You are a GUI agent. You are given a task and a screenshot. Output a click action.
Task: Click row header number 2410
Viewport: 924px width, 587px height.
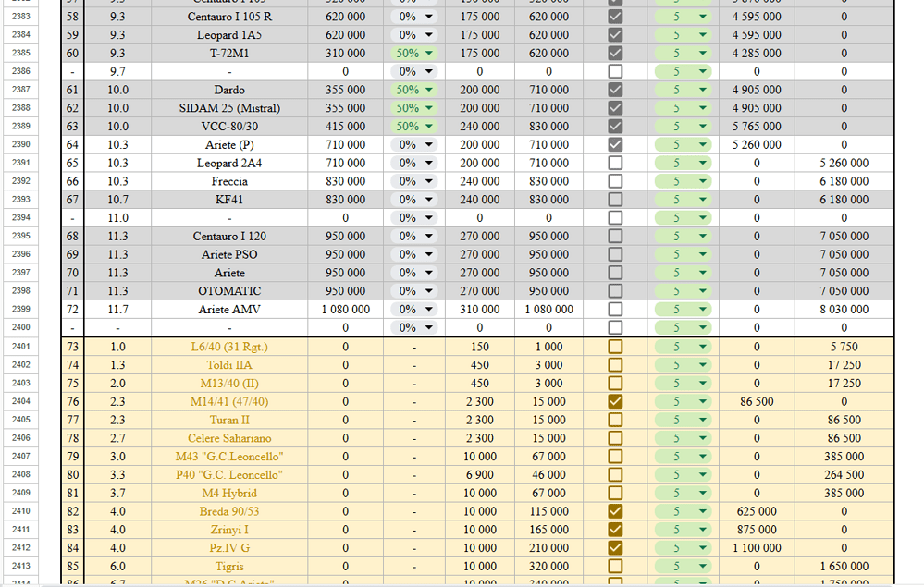(x=20, y=511)
